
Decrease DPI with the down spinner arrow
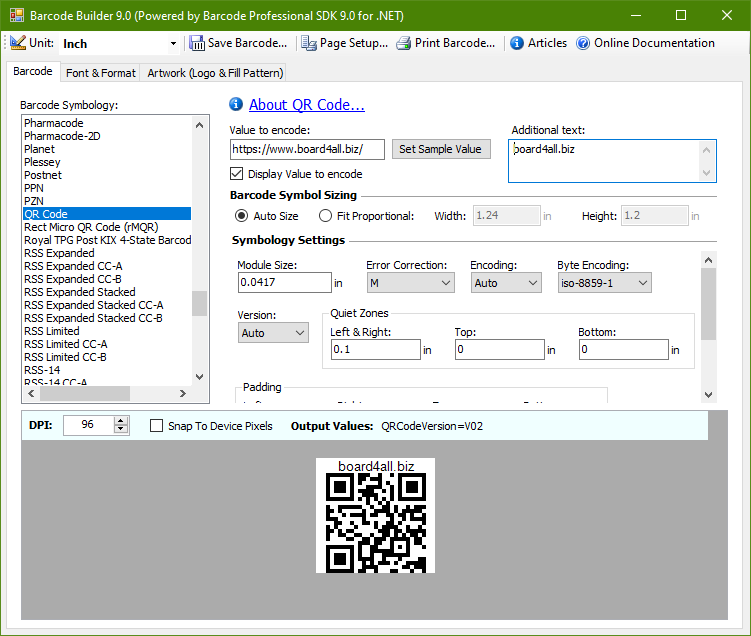click(x=121, y=429)
